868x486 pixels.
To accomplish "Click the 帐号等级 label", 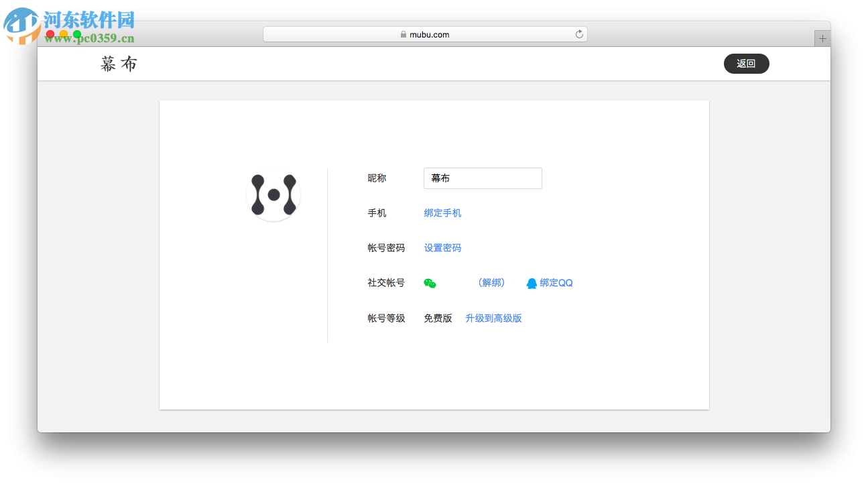I will pyautogui.click(x=386, y=318).
